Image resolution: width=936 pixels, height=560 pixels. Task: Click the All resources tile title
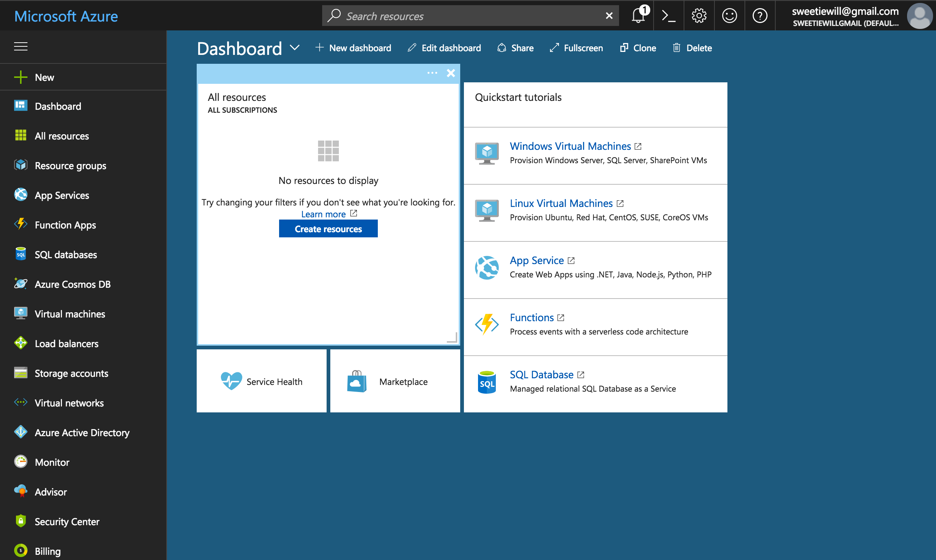pos(237,97)
